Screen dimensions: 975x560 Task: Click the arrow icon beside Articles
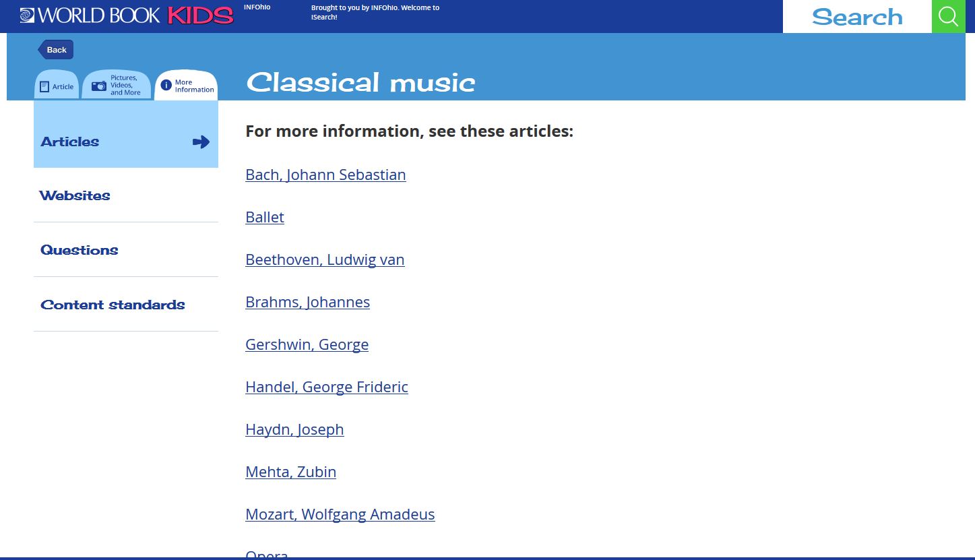point(201,142)
